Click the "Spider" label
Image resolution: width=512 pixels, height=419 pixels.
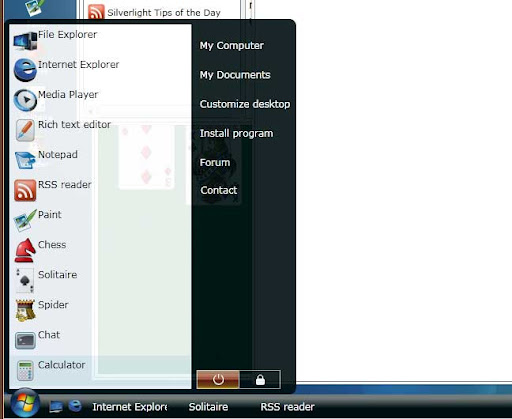[53, 305]
